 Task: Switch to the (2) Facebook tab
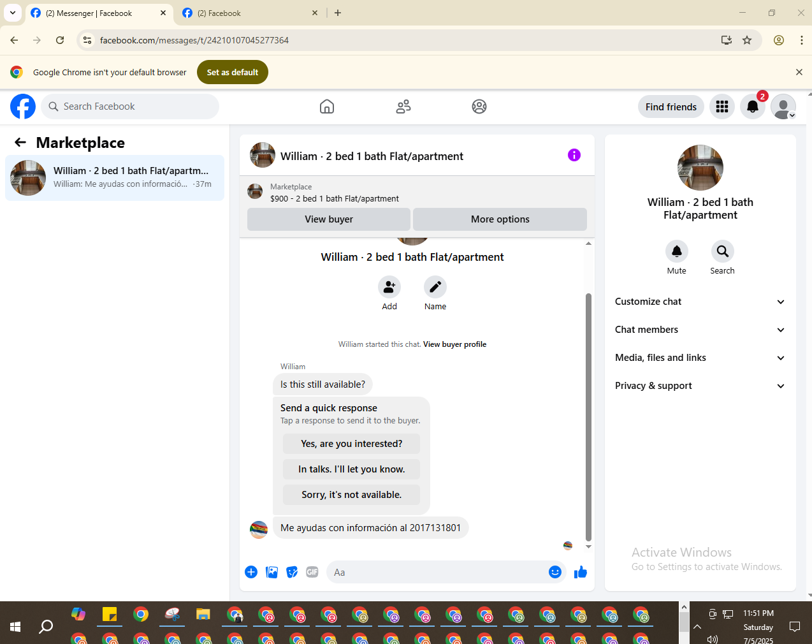click(250, 13)
